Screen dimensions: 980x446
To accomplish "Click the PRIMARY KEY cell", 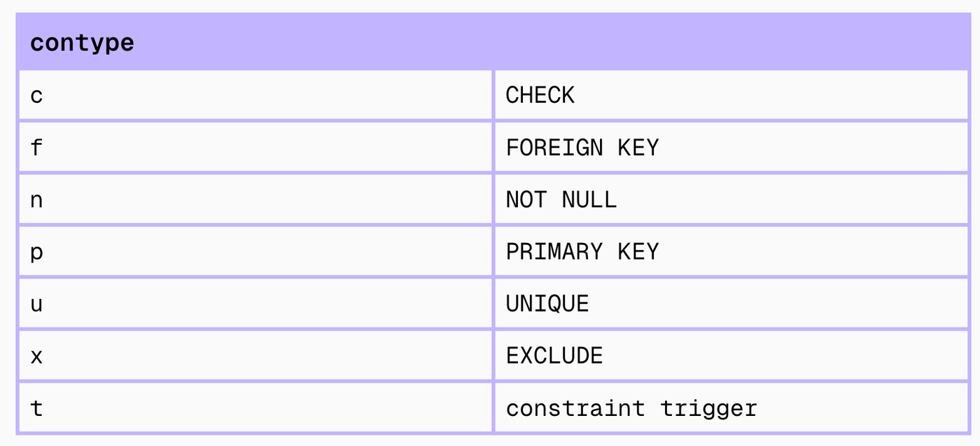I will 582,251.
